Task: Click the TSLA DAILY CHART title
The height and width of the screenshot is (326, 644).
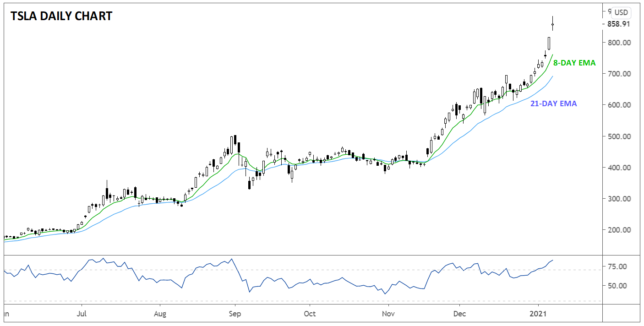Action: (x=61, y=16)
